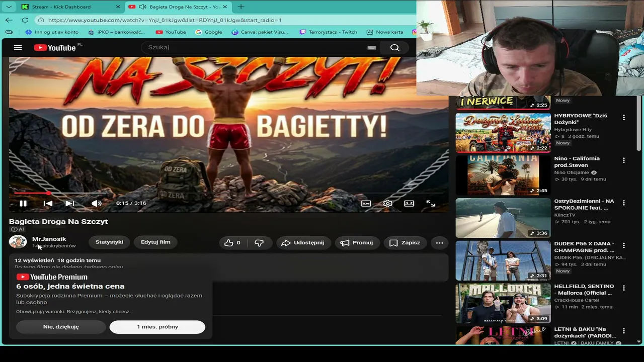Screen dimensions: 644x362
Task: Open the MrJanosik channel name link
Action: coord(49,239)
